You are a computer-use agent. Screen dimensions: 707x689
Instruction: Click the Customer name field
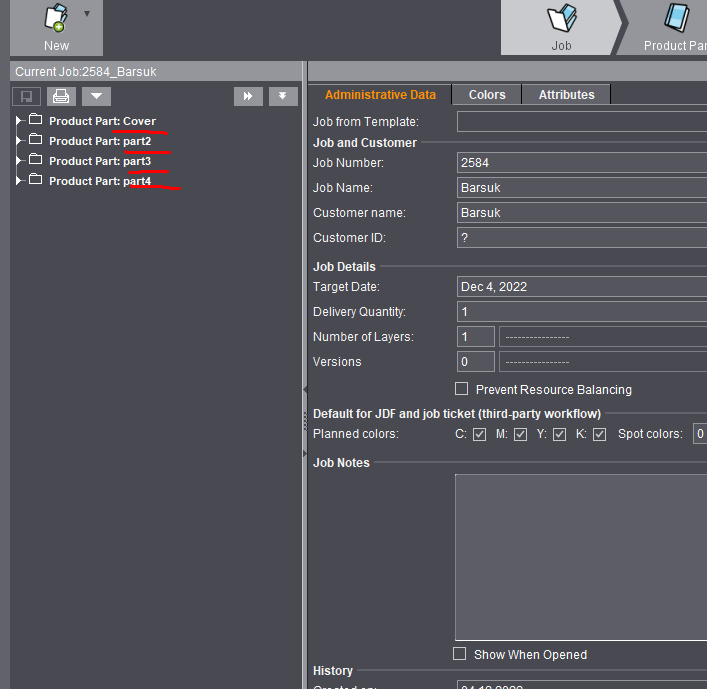(x=582, y=212)
